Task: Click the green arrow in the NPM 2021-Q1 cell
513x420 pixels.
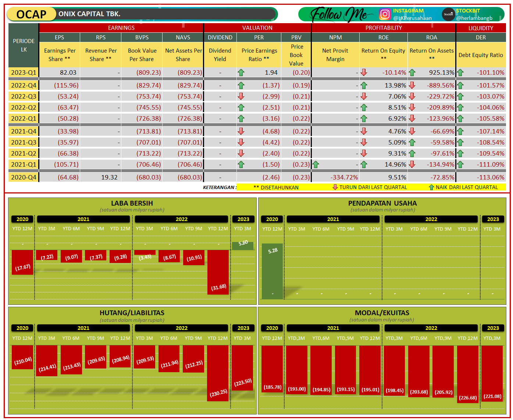Action: coord(316,164)
